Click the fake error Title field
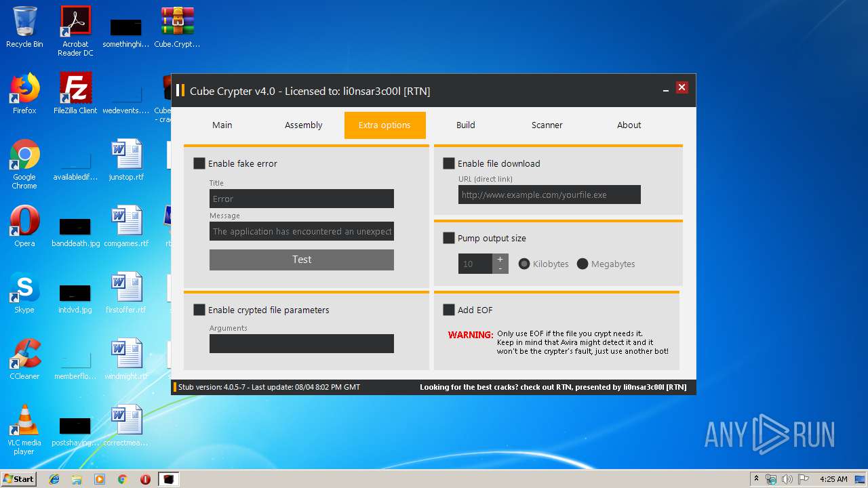Image resolution: width=868 pixels, height=488 pixels. click(302, 199)
